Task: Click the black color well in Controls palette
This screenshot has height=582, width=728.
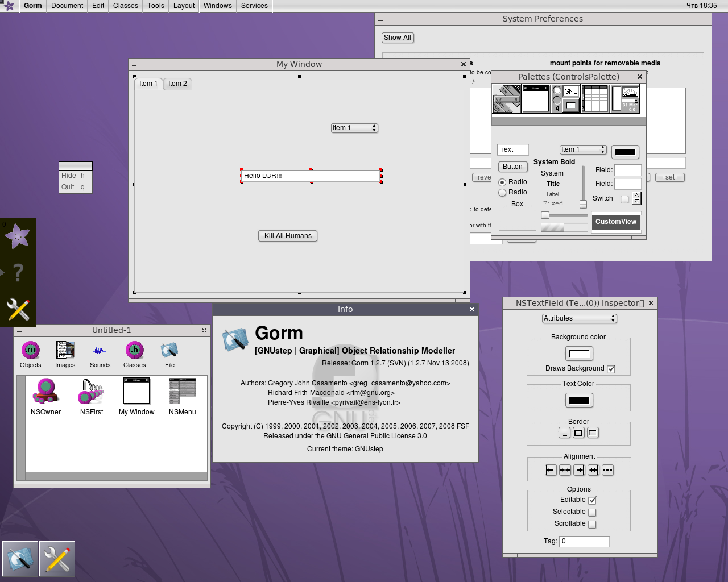Action: click(x=625, y=152)
